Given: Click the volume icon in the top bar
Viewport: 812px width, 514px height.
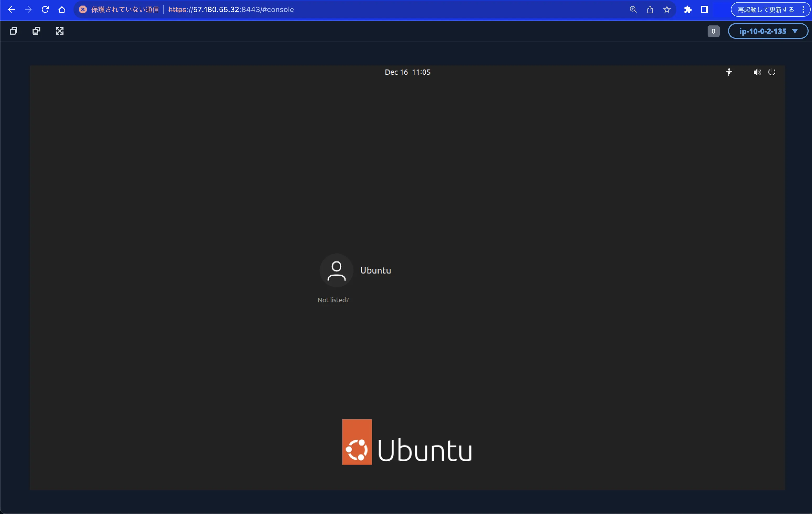Looking at the screenshot, I should pyautogui.click(x=757, y=72).
